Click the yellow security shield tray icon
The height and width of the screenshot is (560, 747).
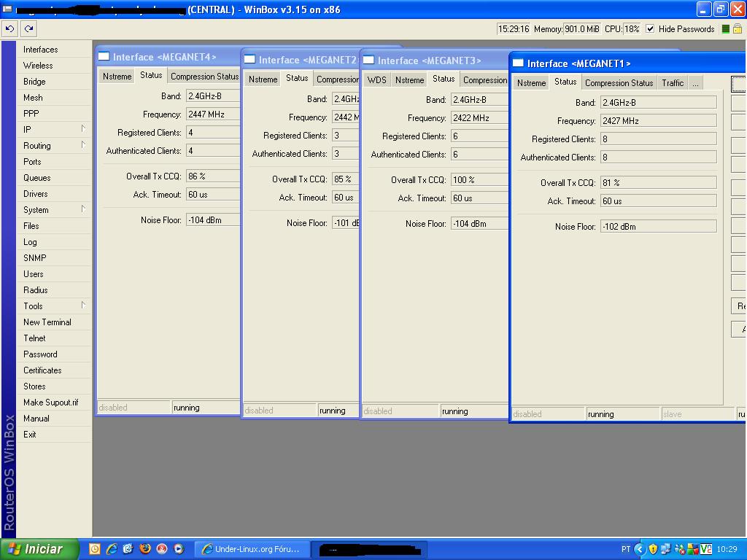(653, 549)
